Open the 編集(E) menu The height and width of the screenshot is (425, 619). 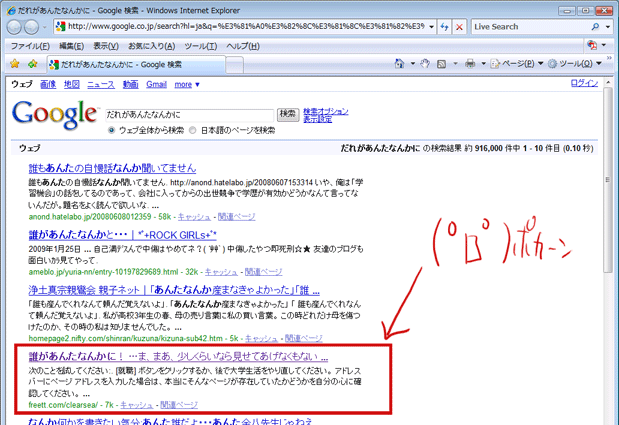[x=71, y=46]
